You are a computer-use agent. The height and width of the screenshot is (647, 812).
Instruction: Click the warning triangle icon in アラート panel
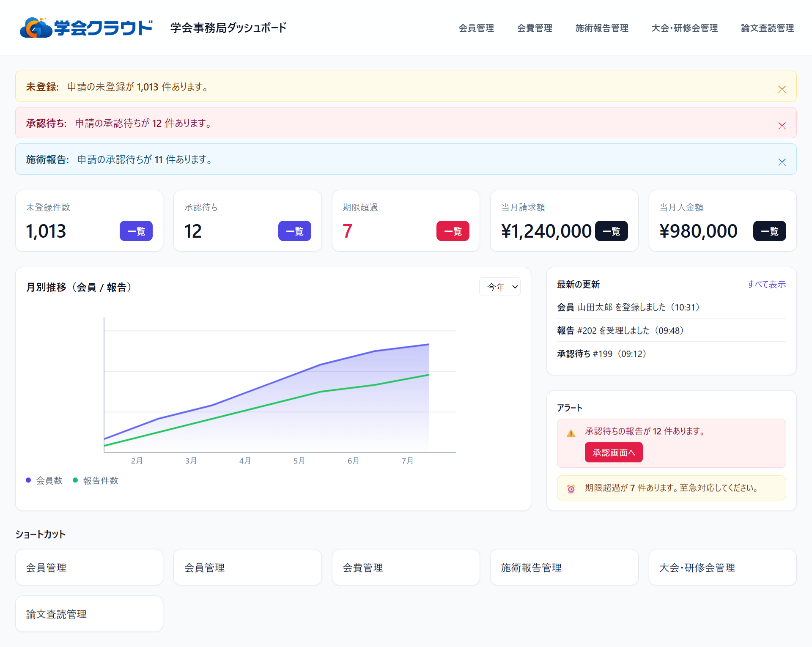[571, 432]
